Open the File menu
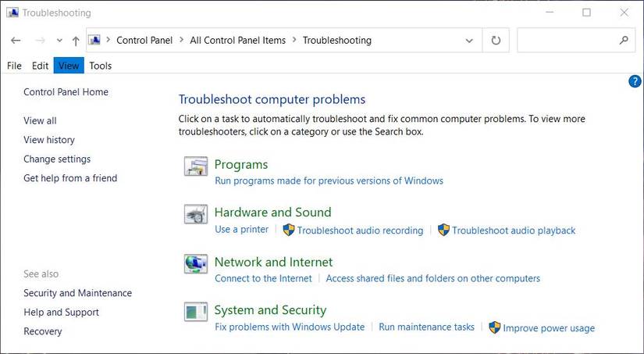Screen dimensions: 644x354 (14, 66)
